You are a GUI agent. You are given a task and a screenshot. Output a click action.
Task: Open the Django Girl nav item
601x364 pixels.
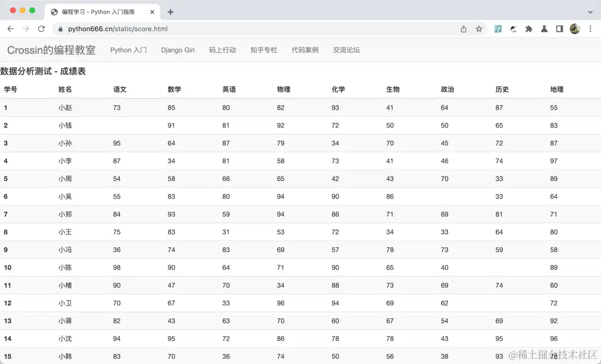point(178,50)
